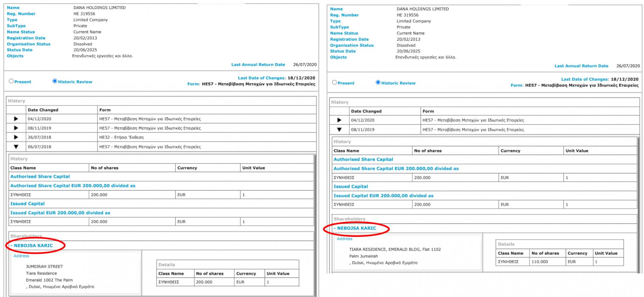This screenshot has height=297, width=644.
Task: Click 'Επενδυτικές εργασίες και άλλα.' objects text in right record
Action: (x=426, y=57)
